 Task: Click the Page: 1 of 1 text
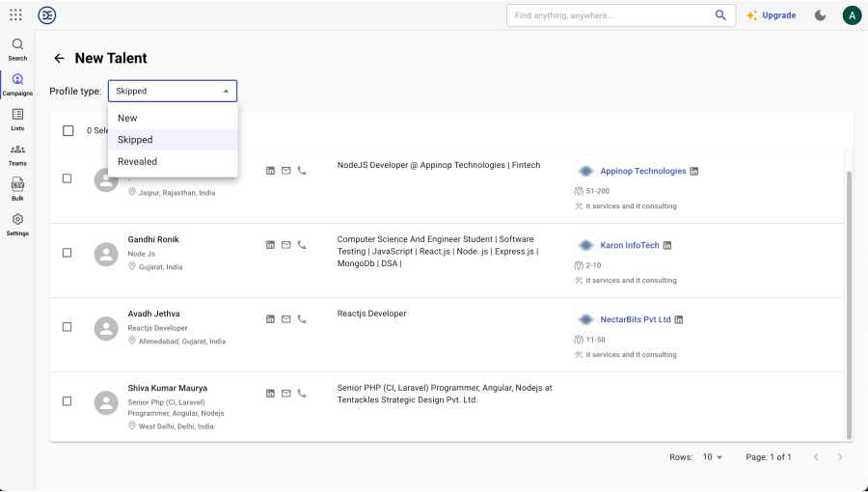coord(769,457)
